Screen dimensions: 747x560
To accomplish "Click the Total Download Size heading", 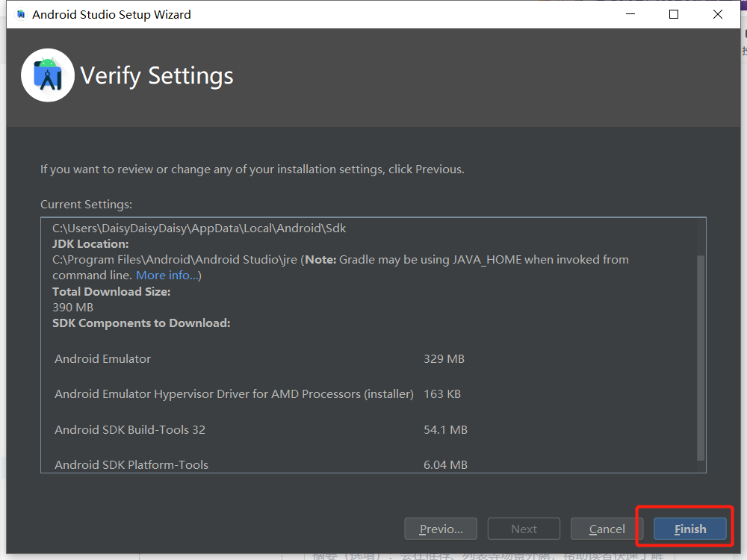I will point(111,291).
